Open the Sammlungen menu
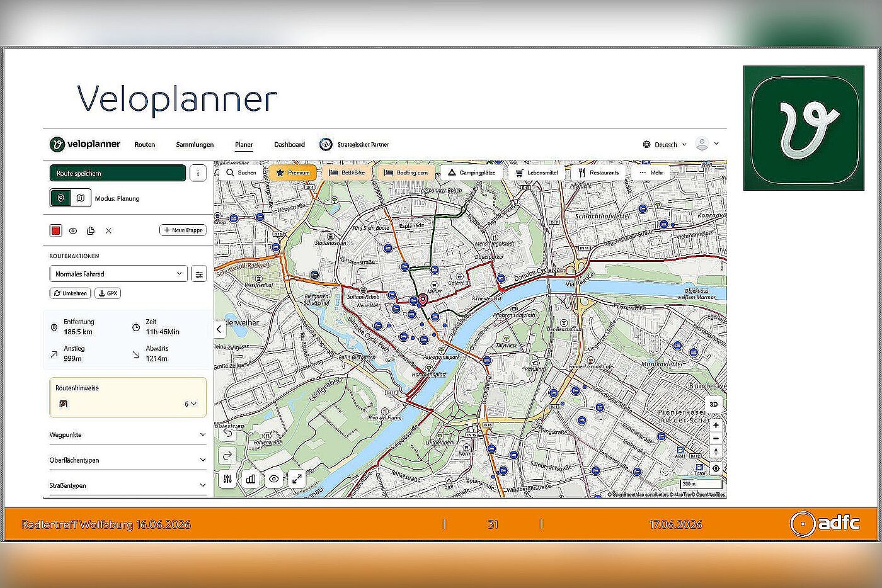 pyautogui.click(x=195, y=145)
